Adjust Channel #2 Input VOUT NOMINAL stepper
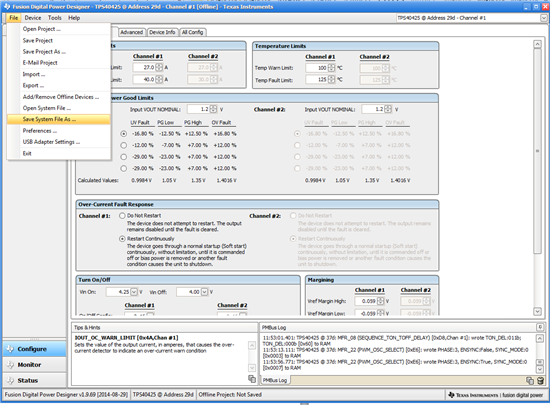550x405 pixels. pyautogui.click(x=388, y=109)
